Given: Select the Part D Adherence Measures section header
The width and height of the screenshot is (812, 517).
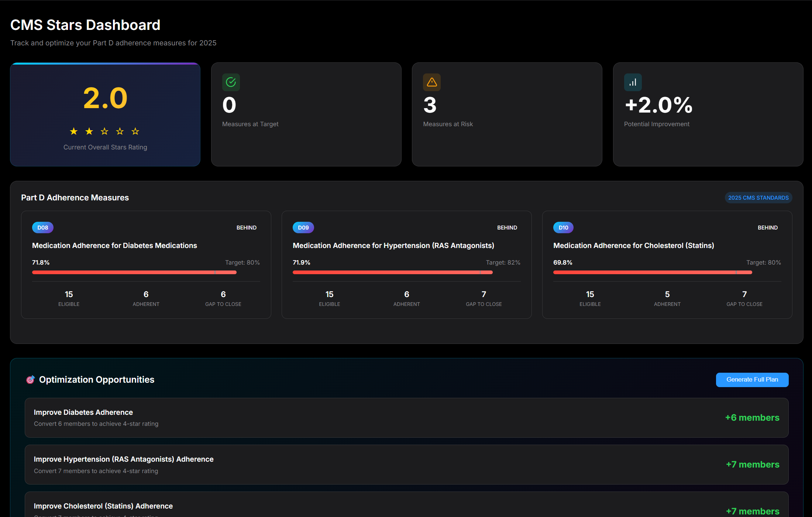Looking at the screenshot, I should click(x=75, y=197).
